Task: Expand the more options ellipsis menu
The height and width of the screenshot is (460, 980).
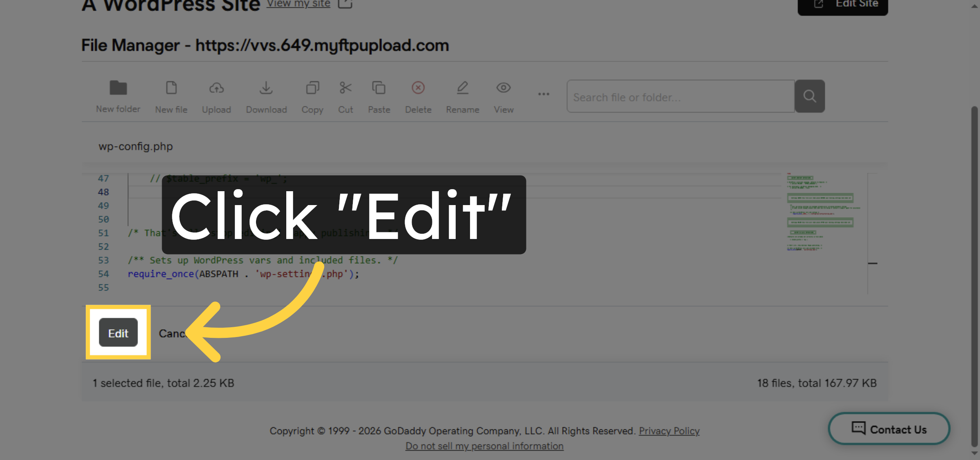Action: tap(543, 94)
